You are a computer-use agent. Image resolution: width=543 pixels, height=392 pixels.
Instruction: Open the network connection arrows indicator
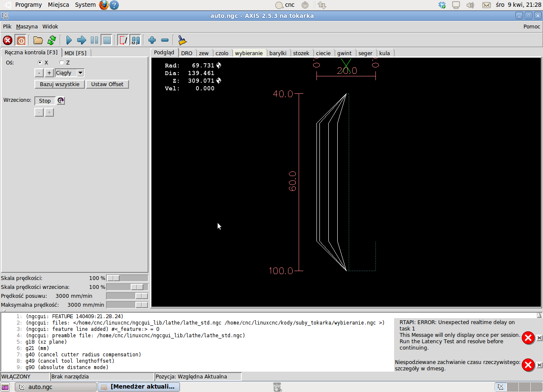pos(322,5)
